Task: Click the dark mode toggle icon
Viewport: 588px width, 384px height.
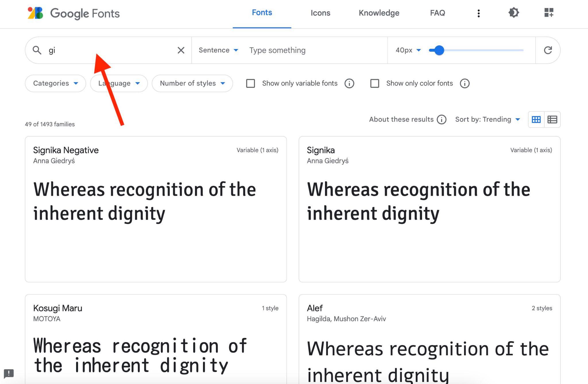Action: click(x=513, y=12)
